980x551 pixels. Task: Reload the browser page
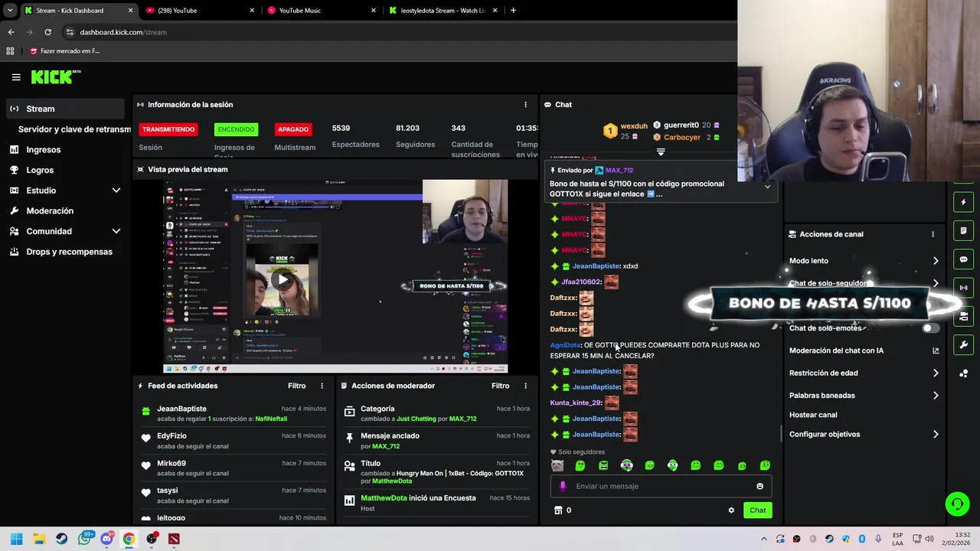click(47, 32)
